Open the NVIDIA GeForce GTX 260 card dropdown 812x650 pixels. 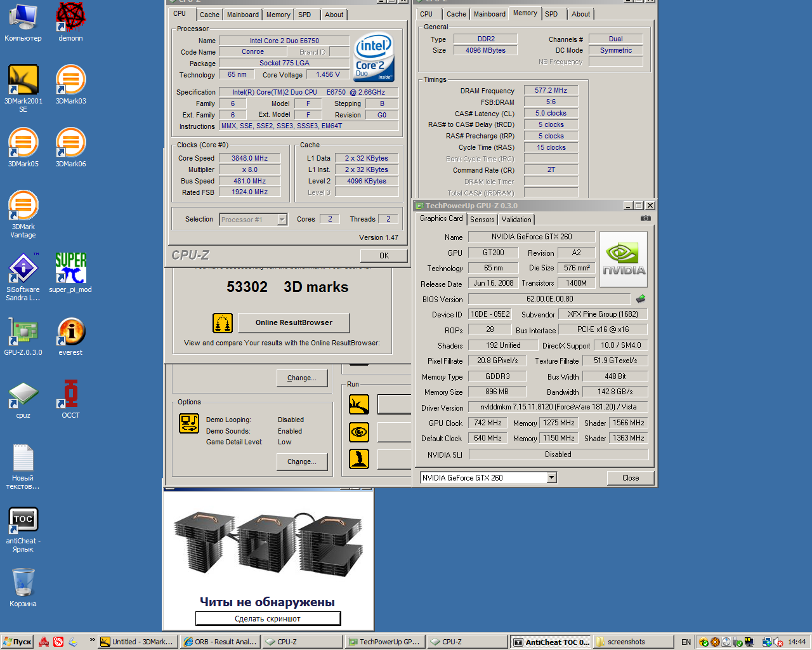(x=551, y=477)
